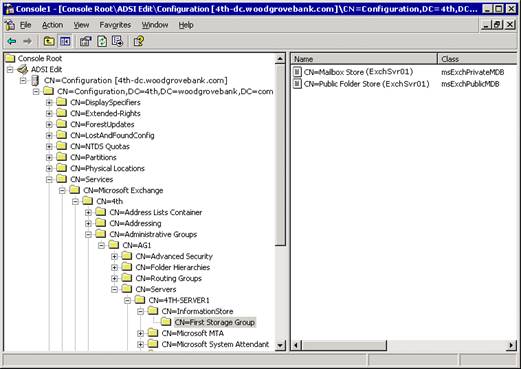The image size is (521, 369).
Task: Click msExchPublicMDB class value
Action: [x=470, y=84]
